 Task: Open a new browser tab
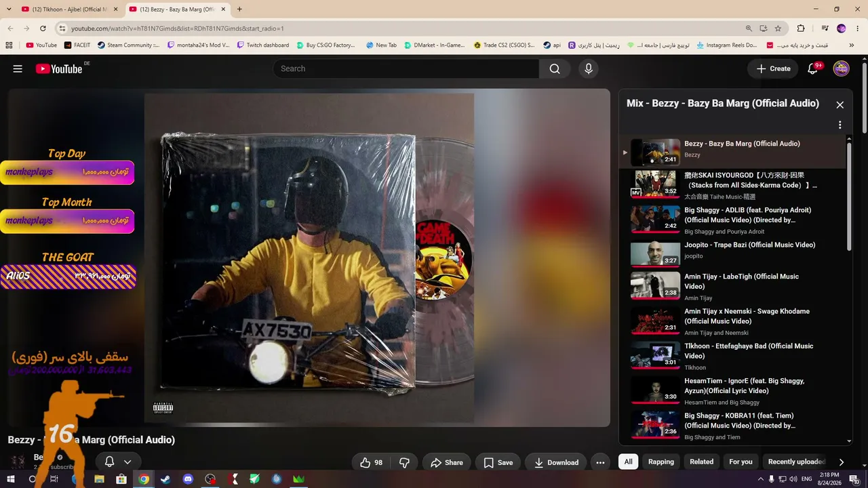239,9
